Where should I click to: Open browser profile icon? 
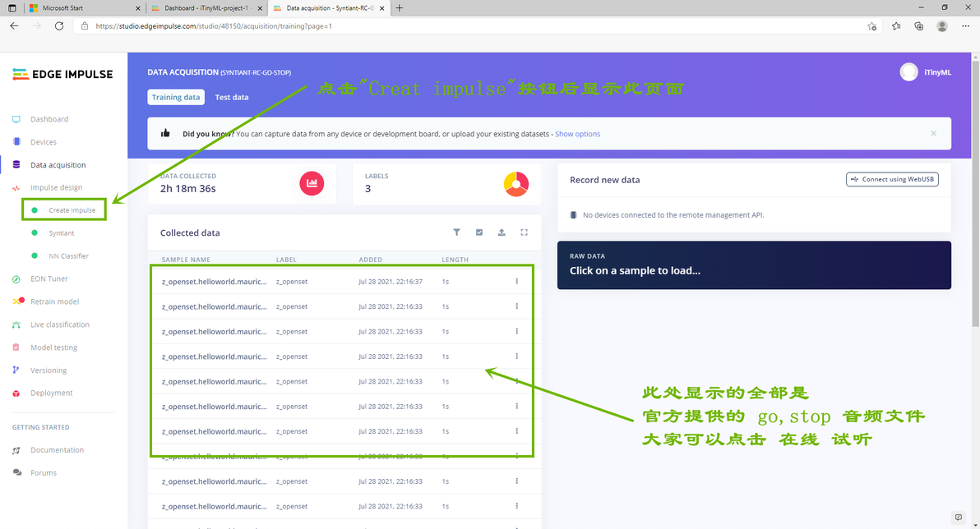click(942, 26)
